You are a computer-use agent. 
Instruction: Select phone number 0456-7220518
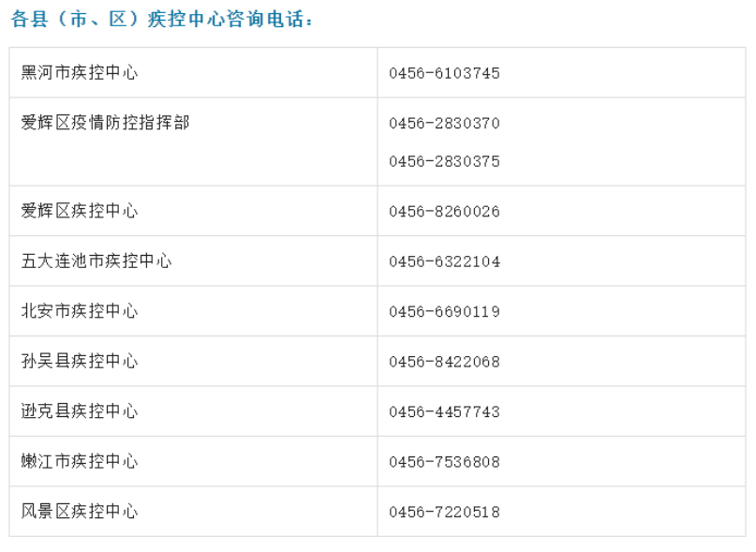tap(444, 513)
